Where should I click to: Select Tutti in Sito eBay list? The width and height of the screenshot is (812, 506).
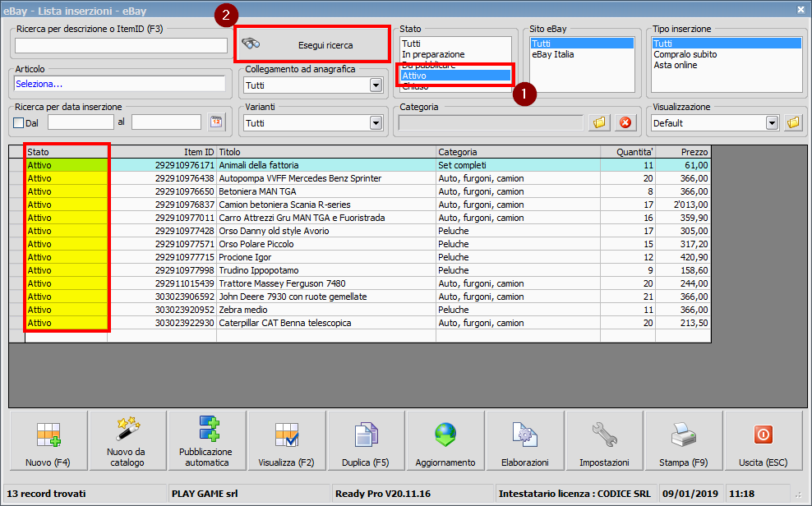click(582, 44)
